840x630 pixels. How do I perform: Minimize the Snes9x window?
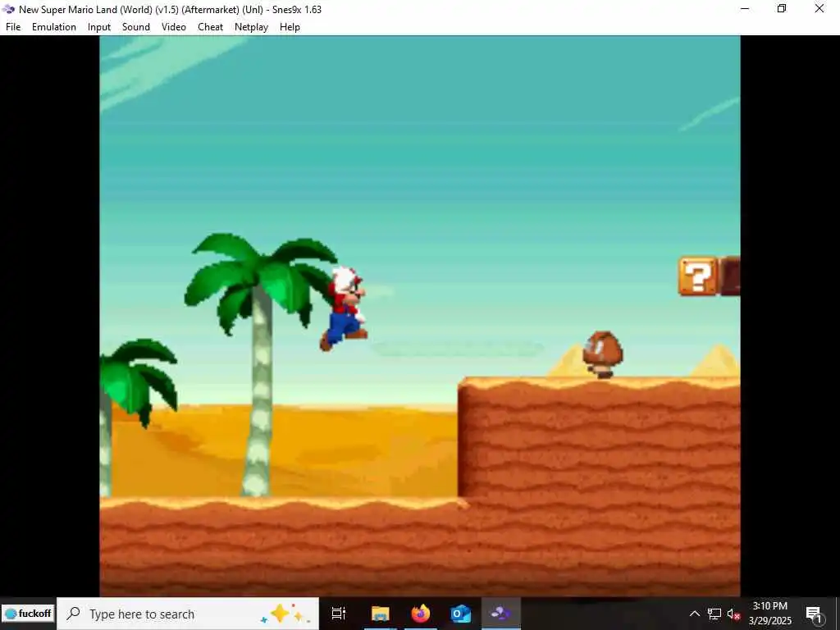coord(745,9)
